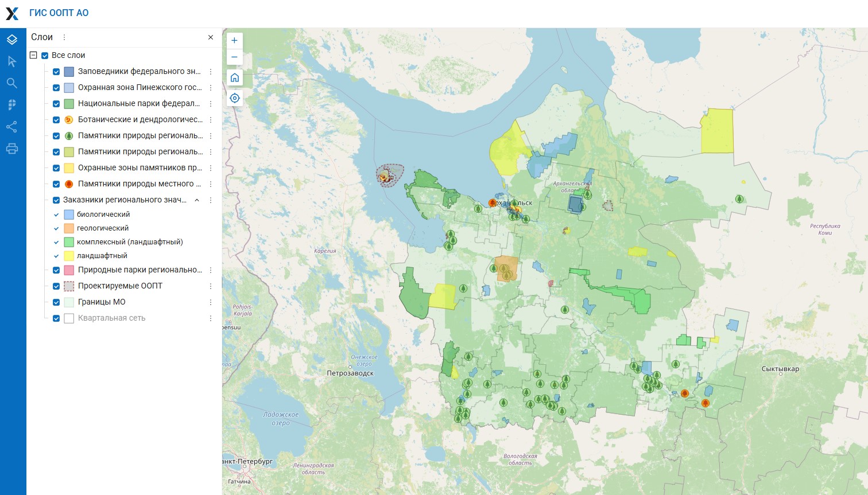Screen dimensions: 868x495
Task: Disable the 'Границы МО' layer checkbox
Action: point(56,302)
